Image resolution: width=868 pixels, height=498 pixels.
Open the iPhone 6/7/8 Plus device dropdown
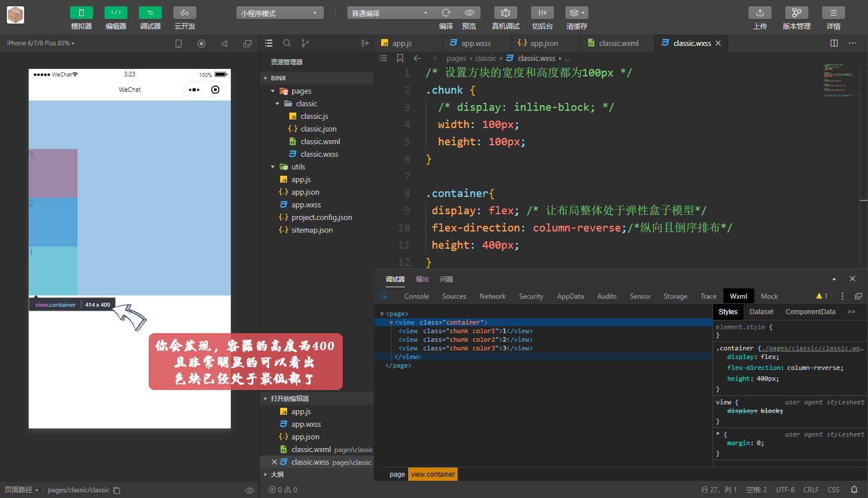(x=41, y=43)
